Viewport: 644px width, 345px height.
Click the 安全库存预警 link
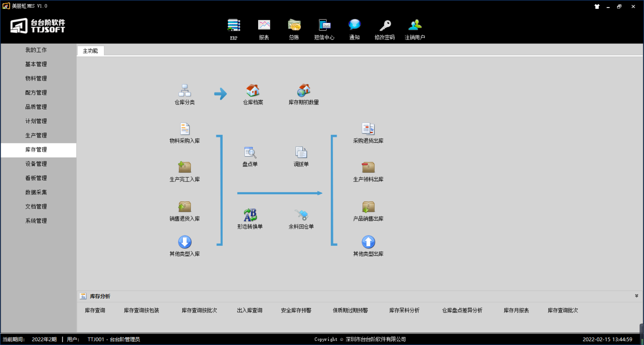(296, 310)
